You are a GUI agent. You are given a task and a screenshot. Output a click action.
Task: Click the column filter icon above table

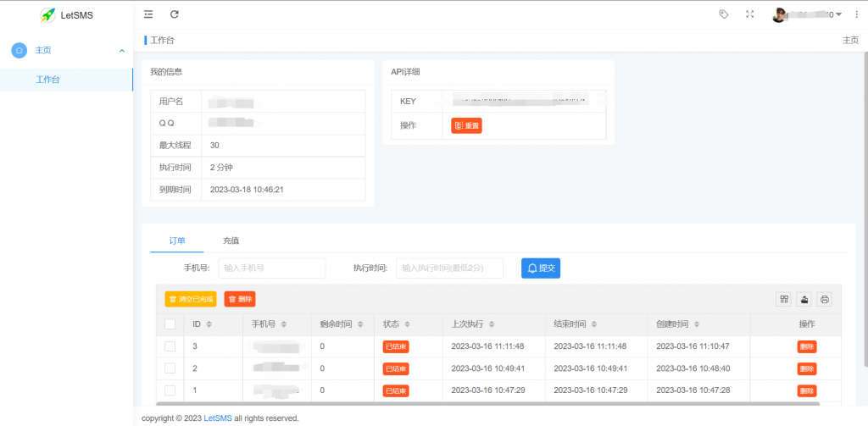pos(784,299)
